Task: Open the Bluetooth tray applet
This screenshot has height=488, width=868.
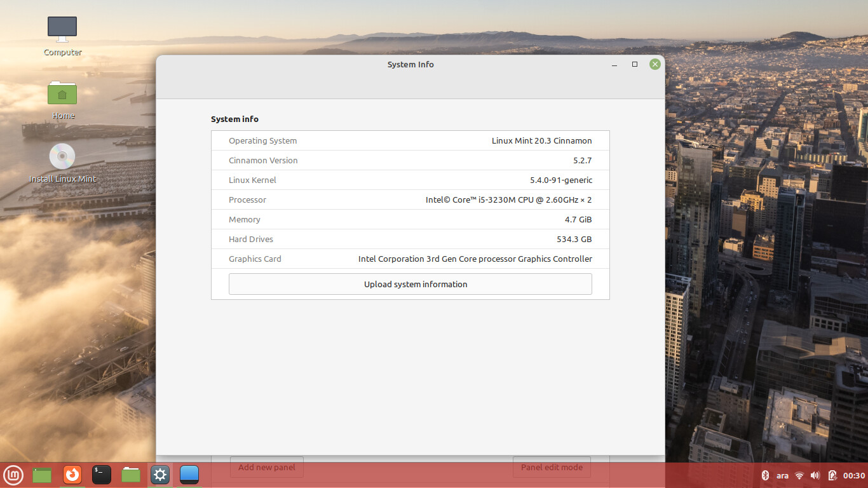Action: coord(766,475)
